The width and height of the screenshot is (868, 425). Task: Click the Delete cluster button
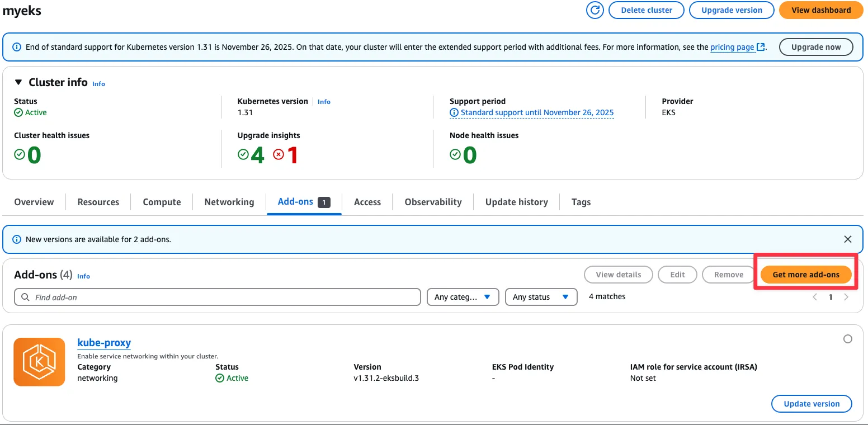point(647,10)
